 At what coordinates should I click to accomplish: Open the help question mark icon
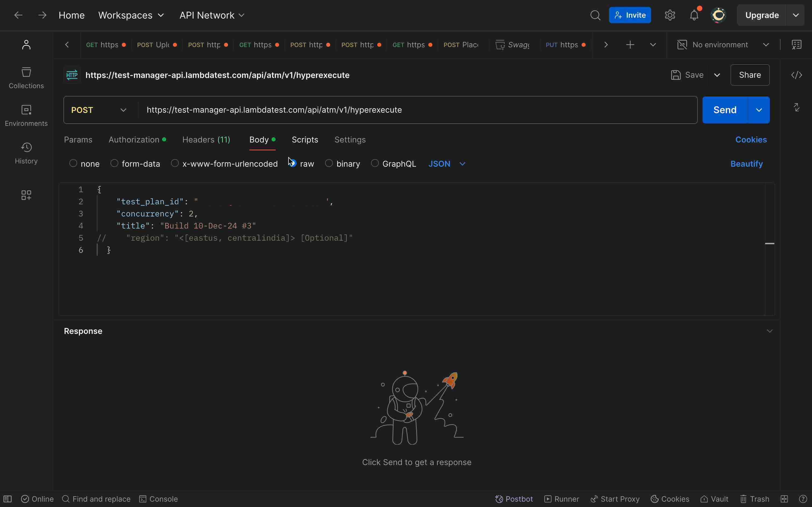(803, 499)
